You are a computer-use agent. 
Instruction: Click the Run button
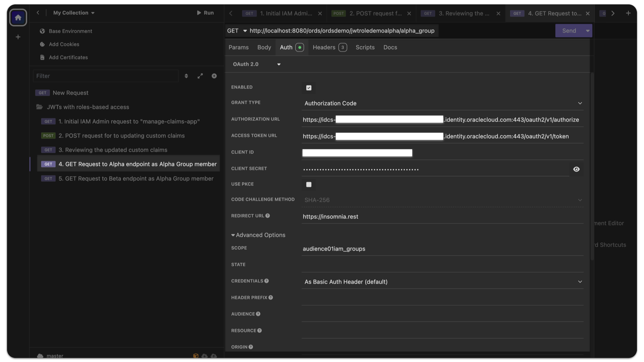pos(205,13)
